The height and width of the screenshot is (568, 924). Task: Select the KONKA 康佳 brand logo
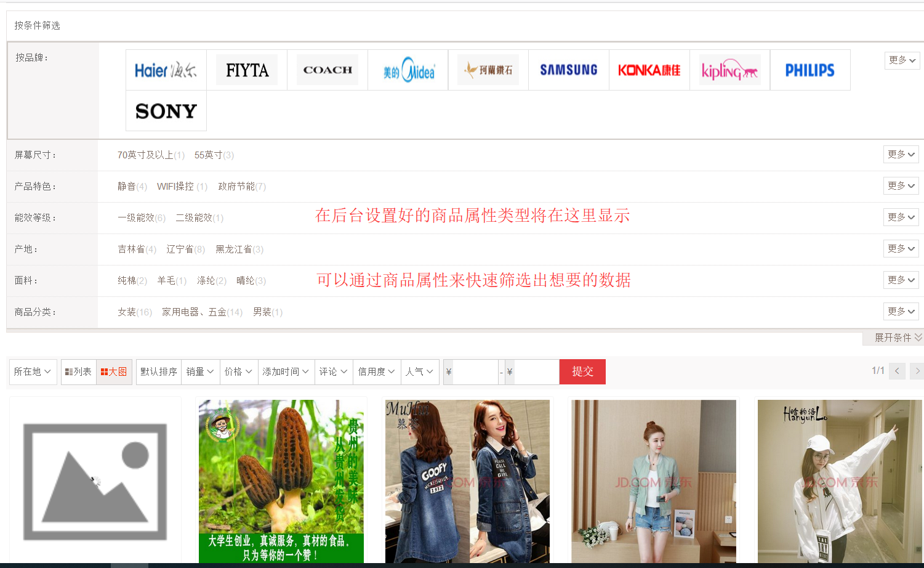tap(649, 70)
